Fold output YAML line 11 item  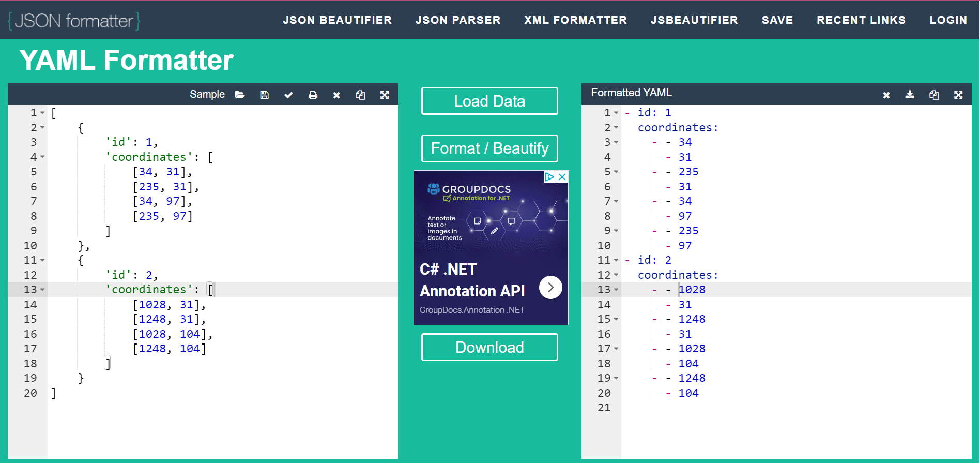click(616, 260)
